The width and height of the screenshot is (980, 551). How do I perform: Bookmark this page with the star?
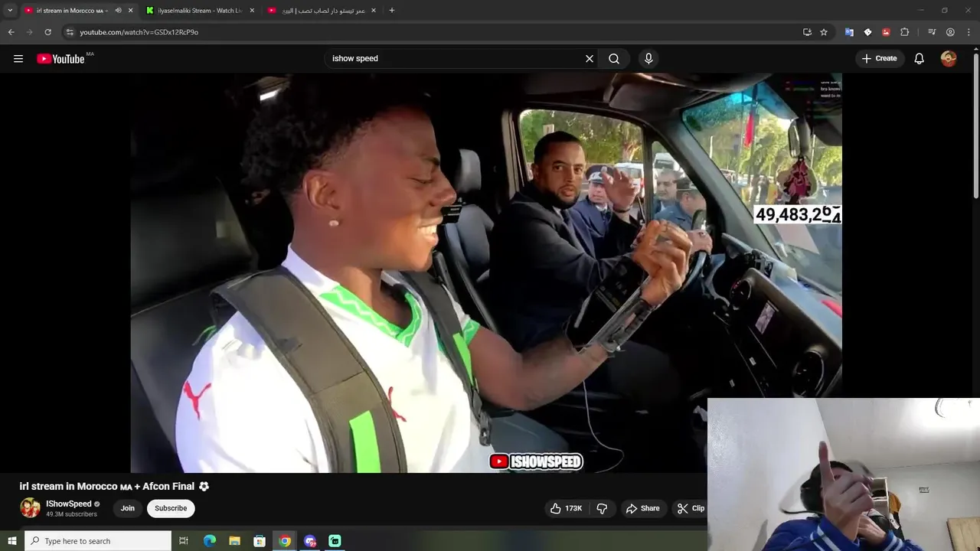tap(824, 32)
